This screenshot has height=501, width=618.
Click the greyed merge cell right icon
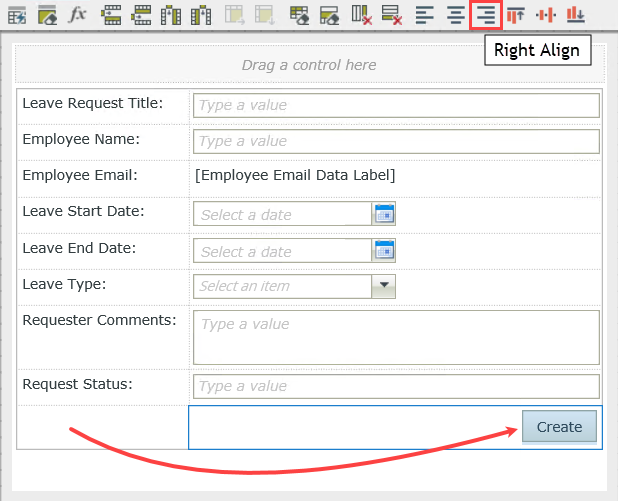point(235,15)
